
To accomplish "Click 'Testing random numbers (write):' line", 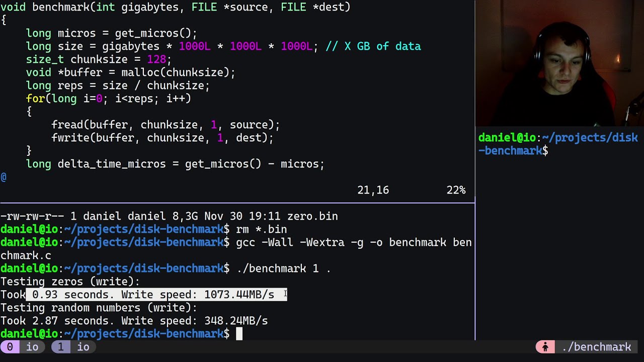I will click(99, 308).
